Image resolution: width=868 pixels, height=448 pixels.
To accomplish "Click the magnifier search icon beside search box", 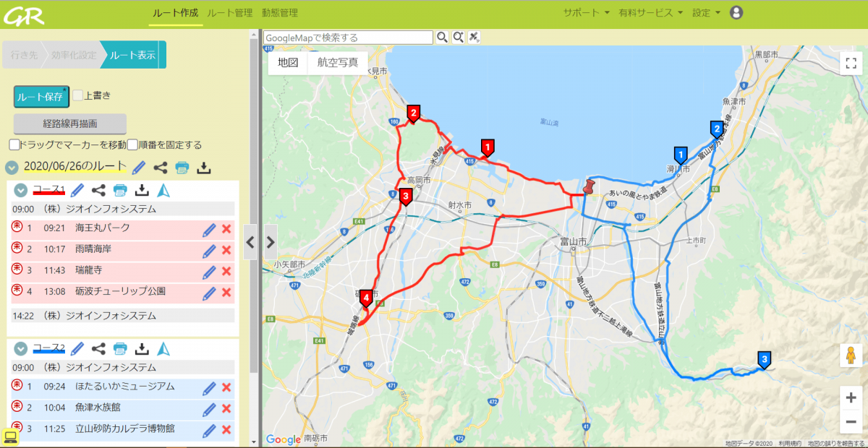I will click(x=442, y=37).
